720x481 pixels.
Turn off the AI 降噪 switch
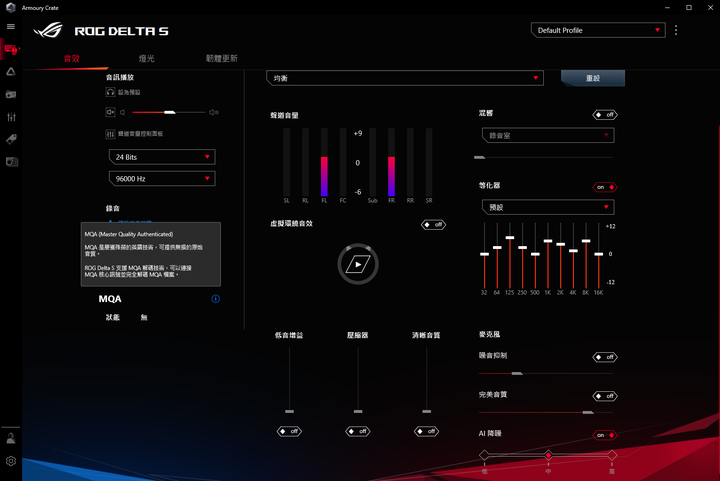point(605,435)
